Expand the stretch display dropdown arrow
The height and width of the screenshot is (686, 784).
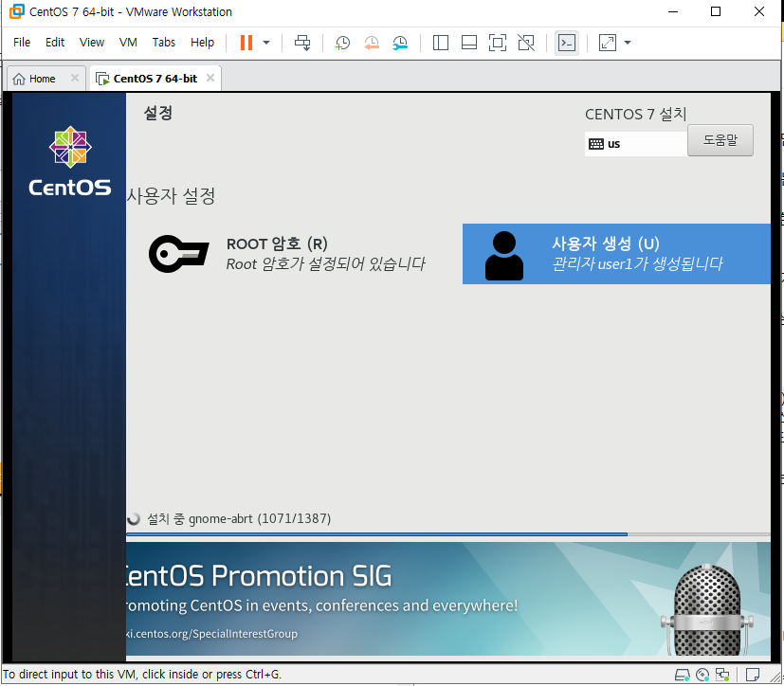628,43
